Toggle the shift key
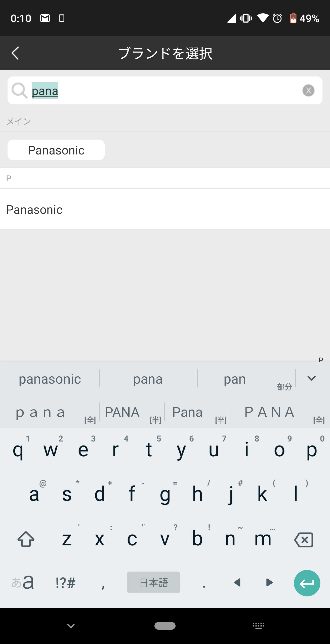 26,539
